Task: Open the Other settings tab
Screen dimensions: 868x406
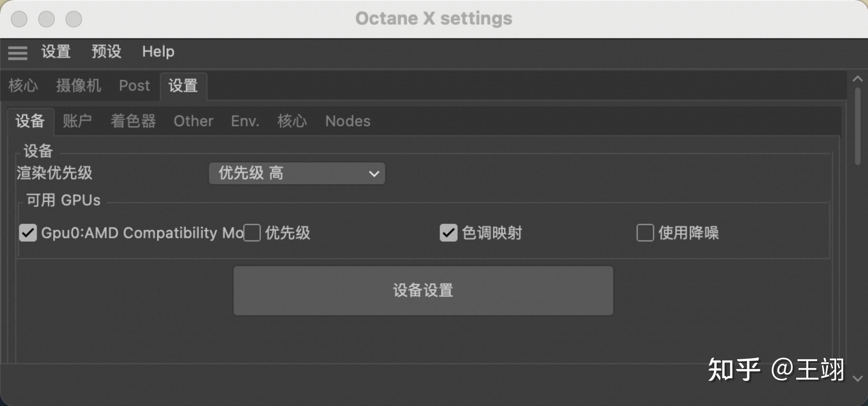Action: [193, 121]
